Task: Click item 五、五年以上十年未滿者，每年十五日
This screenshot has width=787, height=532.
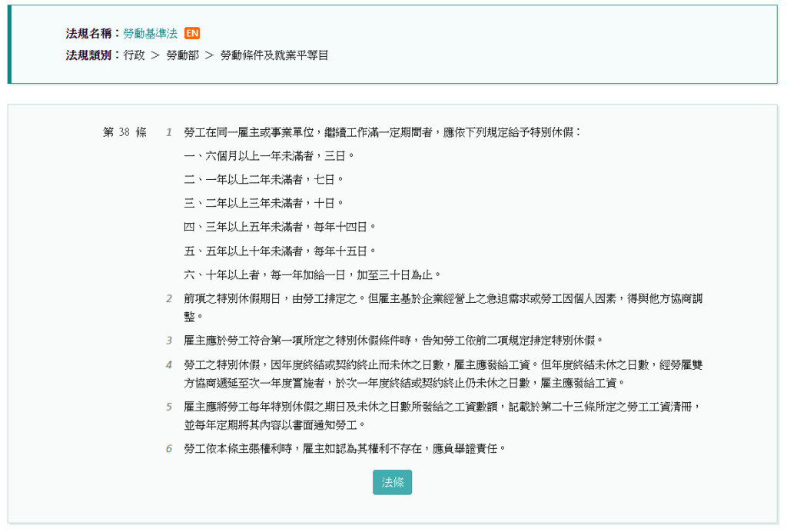Action: [280, 251]
